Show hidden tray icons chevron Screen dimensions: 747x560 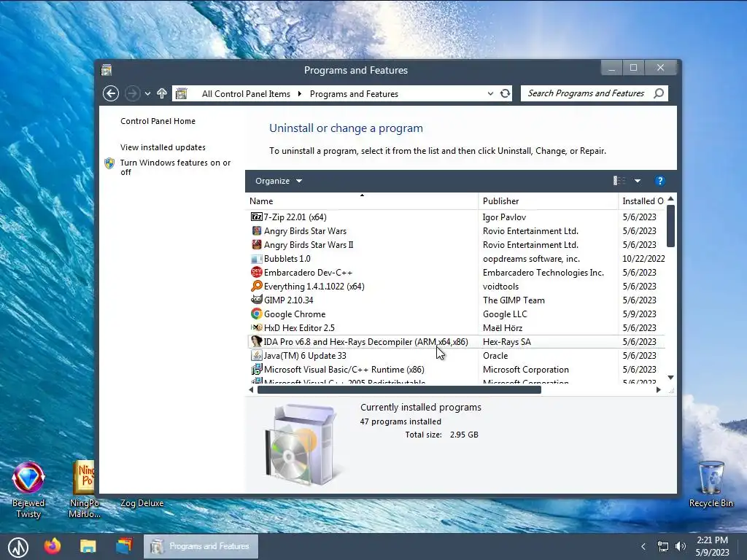[x=643, y=546]
